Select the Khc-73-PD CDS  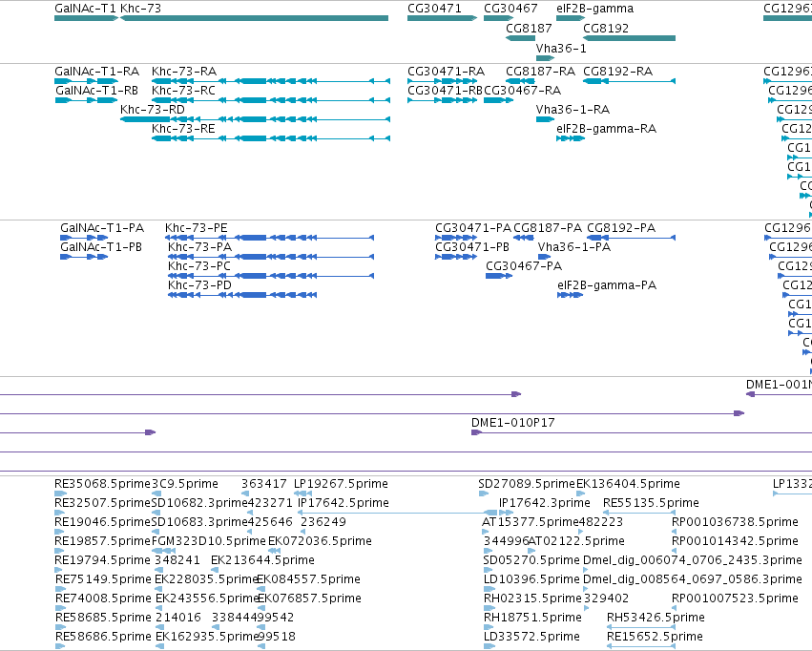click(x=242, y=295)
